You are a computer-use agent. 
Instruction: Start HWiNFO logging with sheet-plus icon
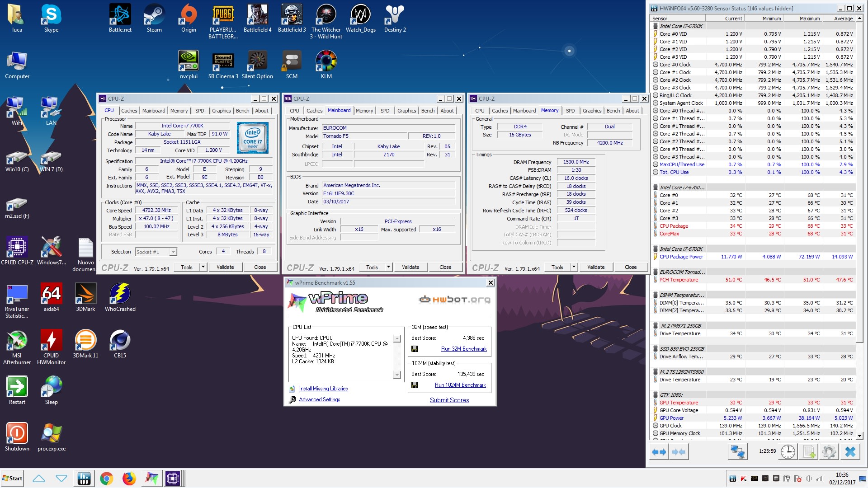(x=809, y=451)
